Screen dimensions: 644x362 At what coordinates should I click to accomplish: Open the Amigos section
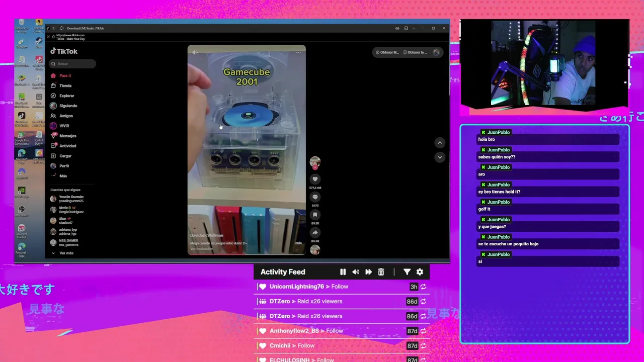[62, 116]
